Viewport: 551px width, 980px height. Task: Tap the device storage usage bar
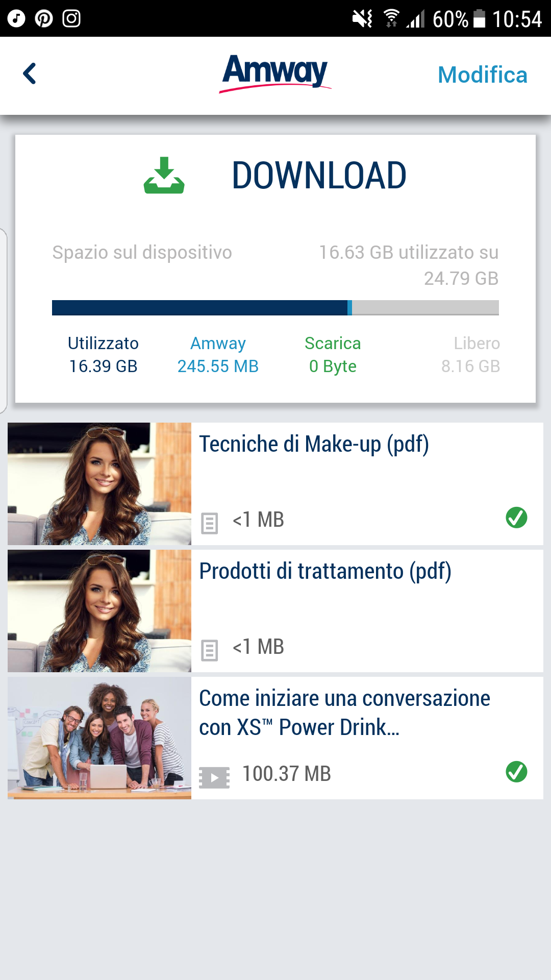(275, 308)
